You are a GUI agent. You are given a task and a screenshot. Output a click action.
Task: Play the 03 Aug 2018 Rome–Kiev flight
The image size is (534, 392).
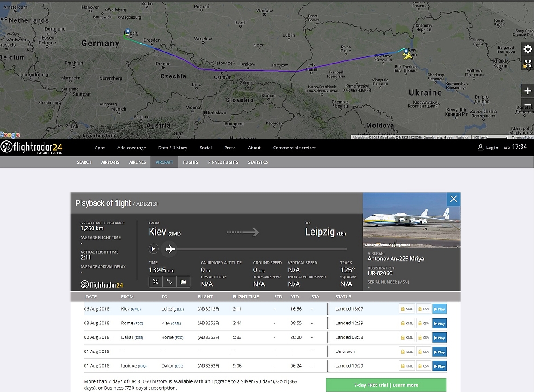439,323
